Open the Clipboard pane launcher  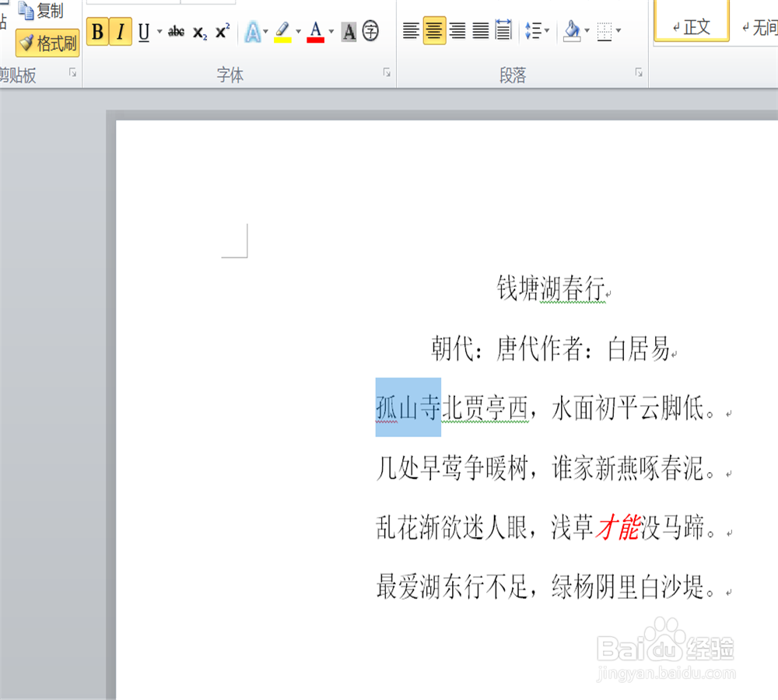72,72
